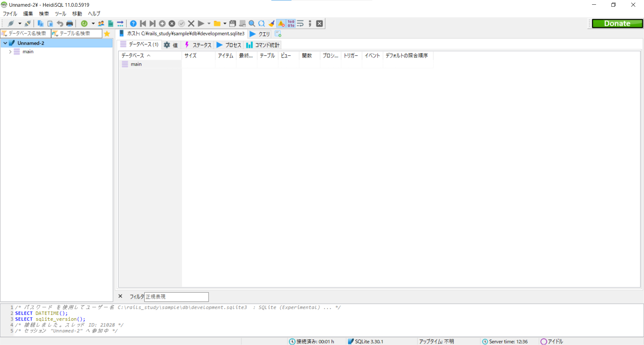Click the フィルタ regular expression input field
Image resolution: width=644 pixels, height=345 pixels.
click(176, 297)
